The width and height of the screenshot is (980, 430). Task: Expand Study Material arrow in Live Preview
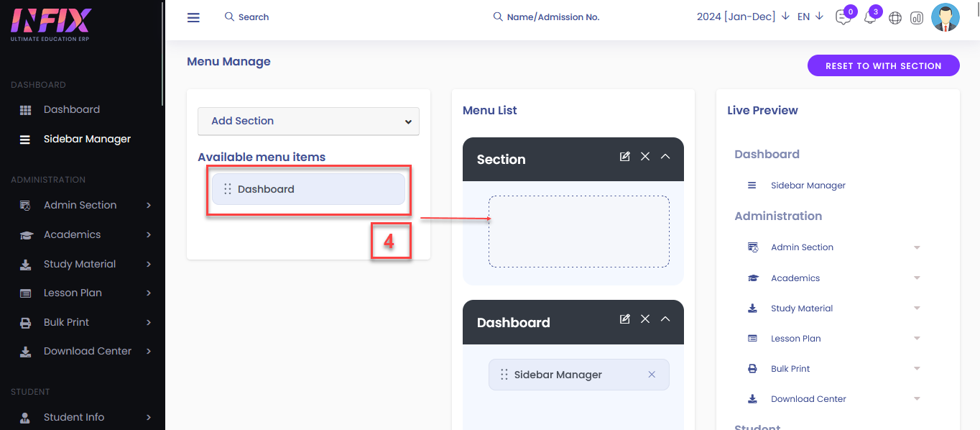coord(917,308)
